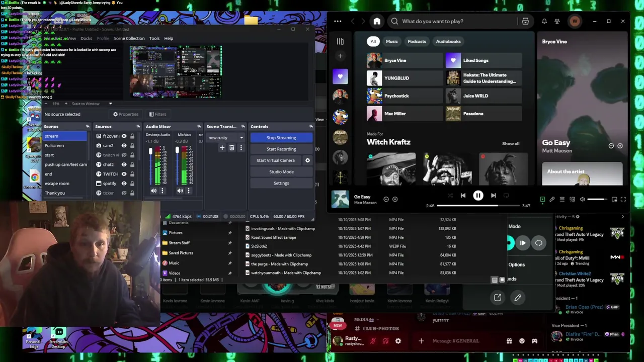Hide the chat2 source
The image size is (644, 362).
pos(124,164)
